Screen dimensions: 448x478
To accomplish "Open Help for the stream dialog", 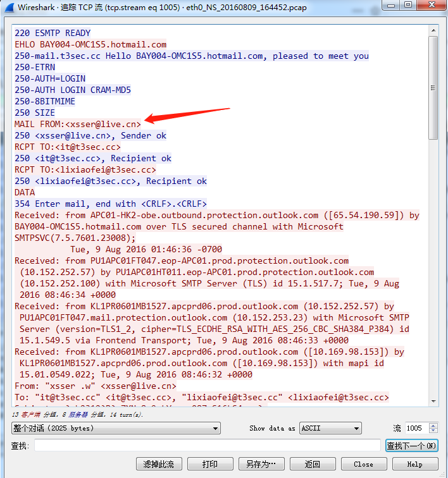I will pos(415,464).
